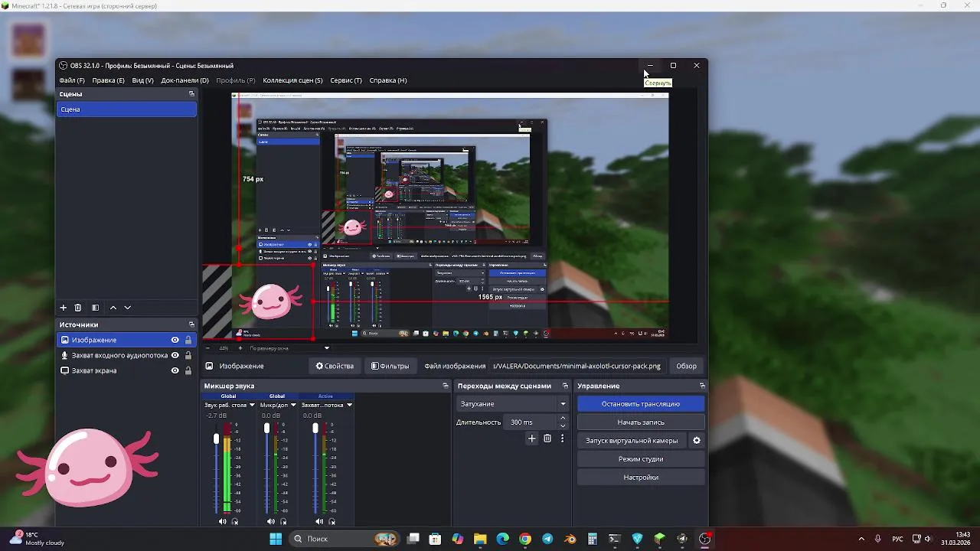Image resolution: width=980 pixels, height=551 pixels.
Task: Open the Коллекция сцен menu
Action: [292, 80]
